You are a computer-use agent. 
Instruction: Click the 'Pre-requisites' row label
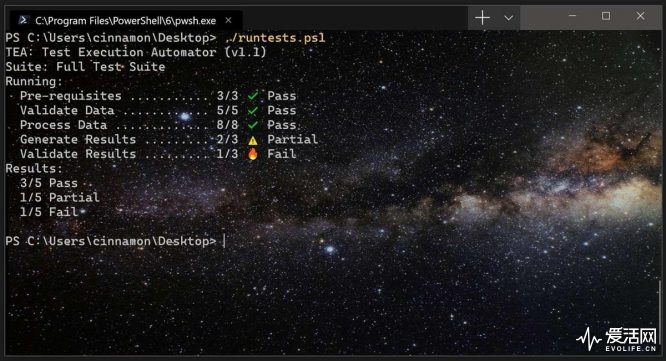pyautogui.click(x=71, y=96)
